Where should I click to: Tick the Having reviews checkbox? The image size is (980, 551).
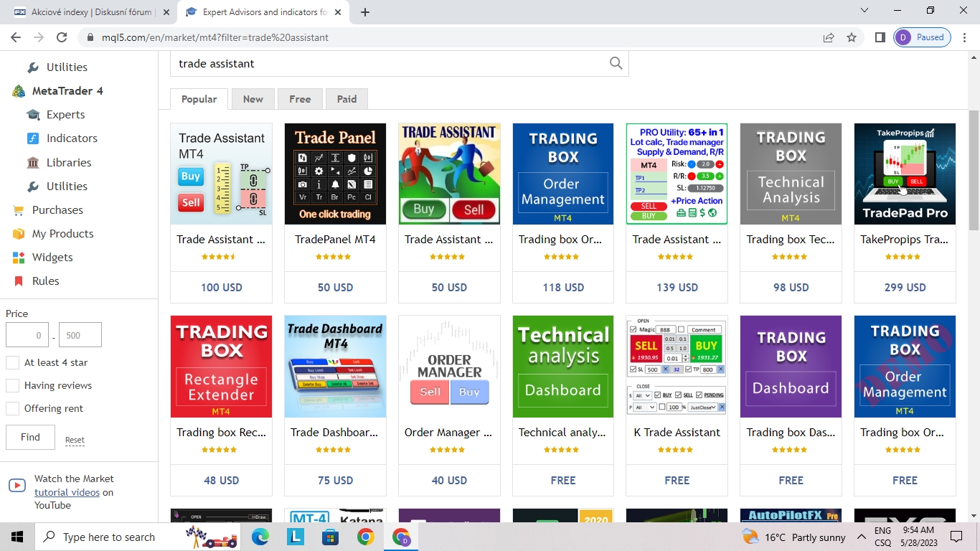[x=13, y=386]
